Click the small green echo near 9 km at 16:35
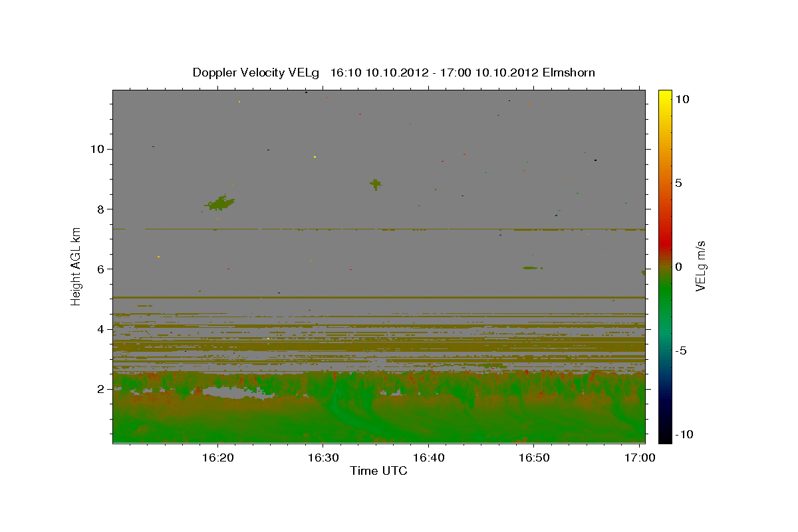This screenshot has width=798, height=532. point(376,184)
